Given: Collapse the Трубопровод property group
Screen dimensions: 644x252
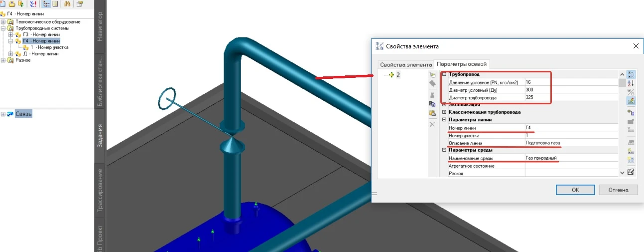Looking at the screenshot, I should pyautogui.click(x=444, y=74).
